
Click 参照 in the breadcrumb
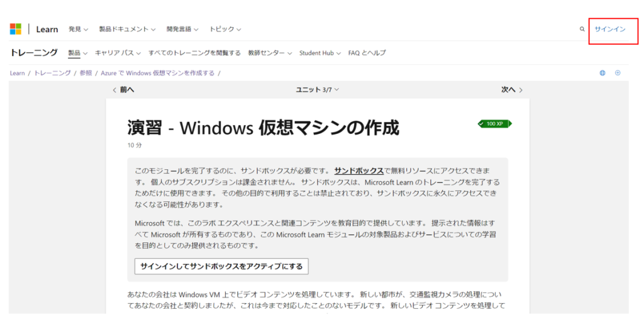click(86, 73)
